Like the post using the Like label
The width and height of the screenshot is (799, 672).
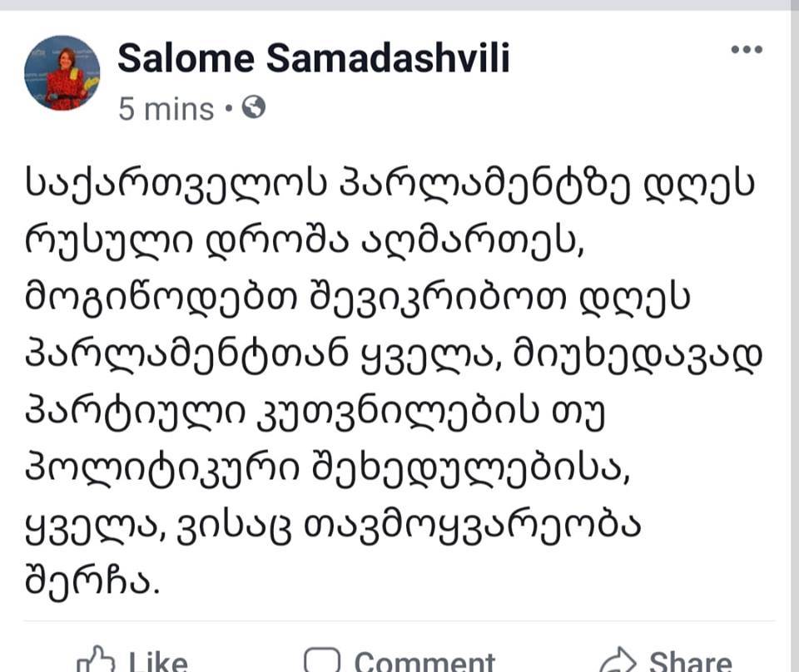(x=158, y=661)
